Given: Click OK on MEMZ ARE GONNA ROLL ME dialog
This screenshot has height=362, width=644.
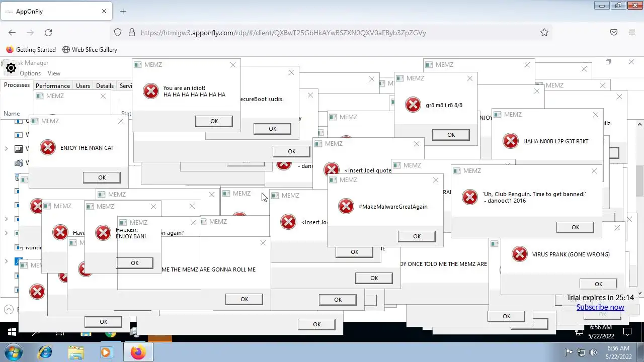Looking at the screenshot, I should [244, 299].
